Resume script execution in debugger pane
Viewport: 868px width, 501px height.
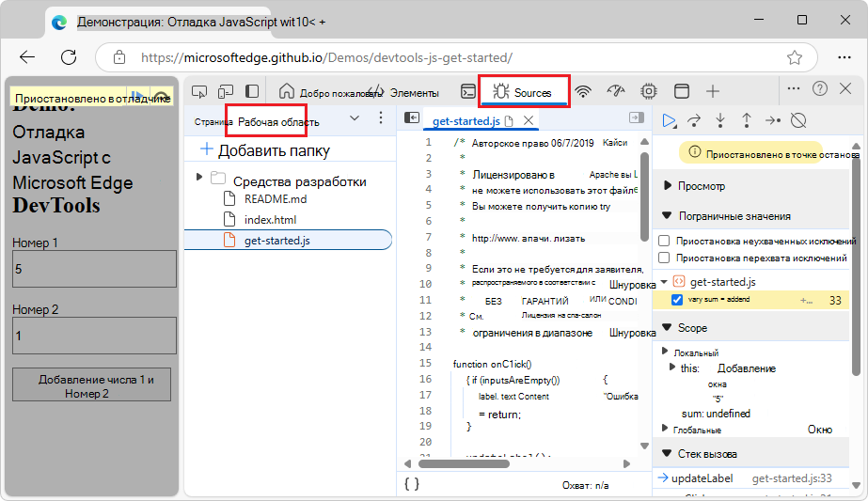pos(669,120)
